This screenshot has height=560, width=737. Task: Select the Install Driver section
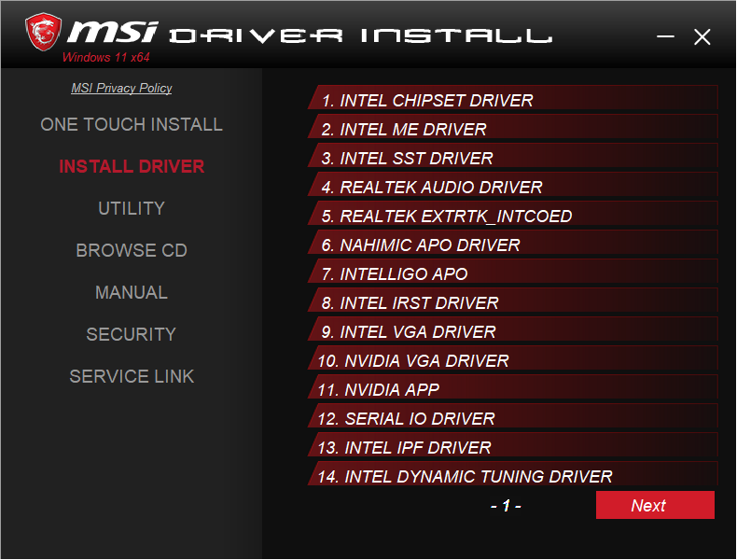tap(132, 166)
